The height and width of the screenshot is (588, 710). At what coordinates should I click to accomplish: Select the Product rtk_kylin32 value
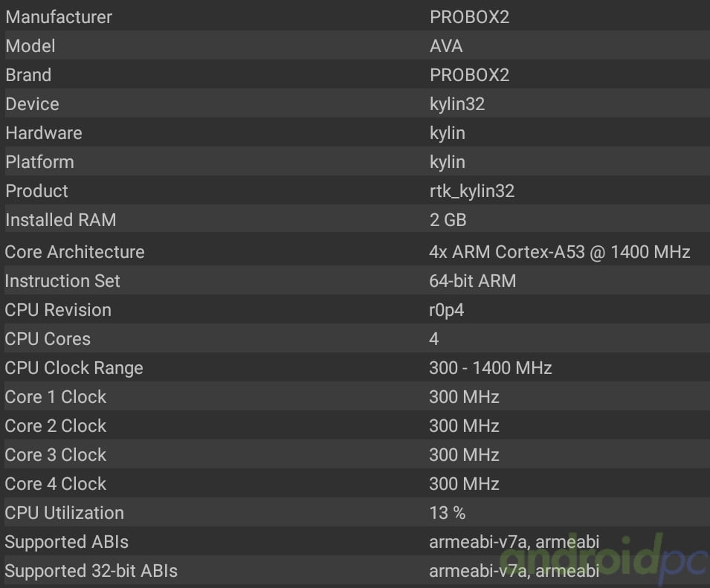[x=472, y=191]
